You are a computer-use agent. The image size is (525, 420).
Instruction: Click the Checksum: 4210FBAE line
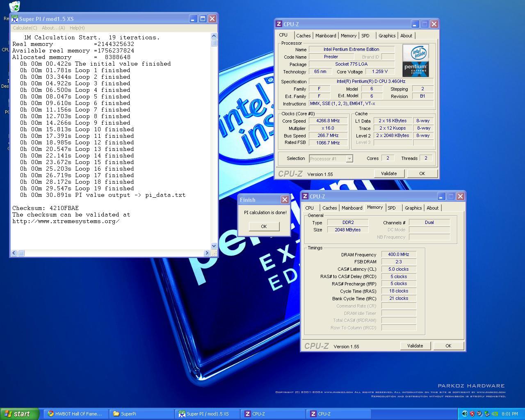pos(46,208)
